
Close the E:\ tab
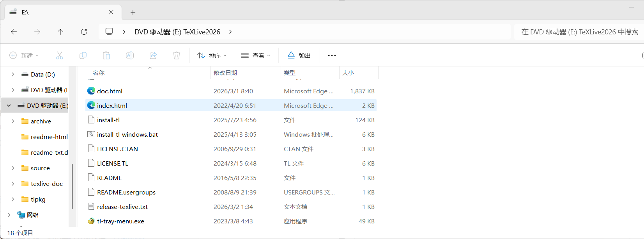tap(111, 12)
